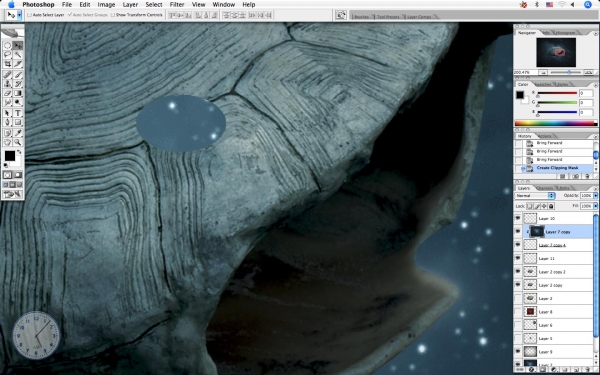
Task: Select the Dodge tool
Action: [x=18, y=102]
